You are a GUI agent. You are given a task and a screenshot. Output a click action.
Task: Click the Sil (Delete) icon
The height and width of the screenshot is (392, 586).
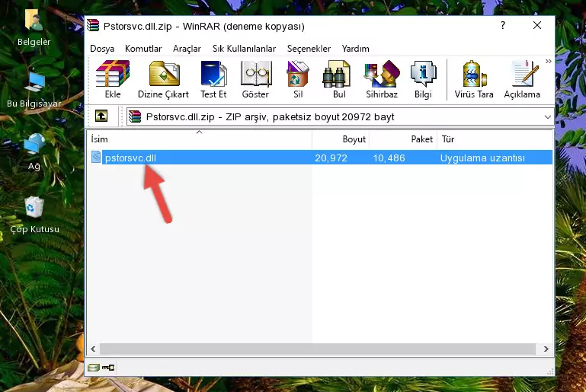coord(298,79)
